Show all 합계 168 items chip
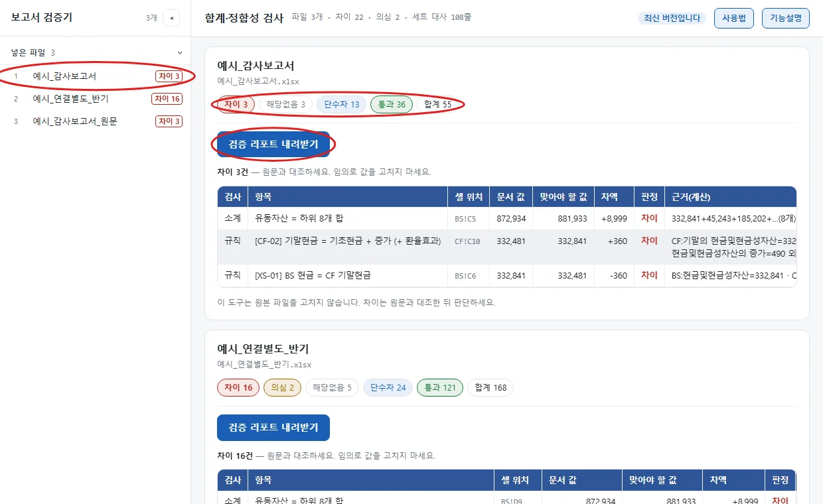823x504 pixels. click(490, 387)
